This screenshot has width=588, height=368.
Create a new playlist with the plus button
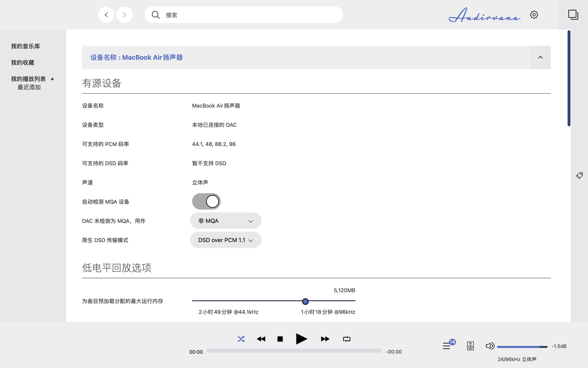[x=52, y=79]
